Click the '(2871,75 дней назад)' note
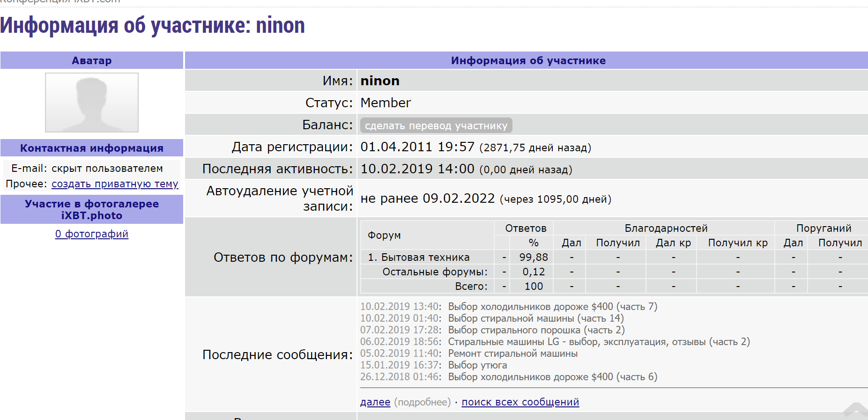The height and width of the screenshot is (420, 868). (x=535, y=148)
